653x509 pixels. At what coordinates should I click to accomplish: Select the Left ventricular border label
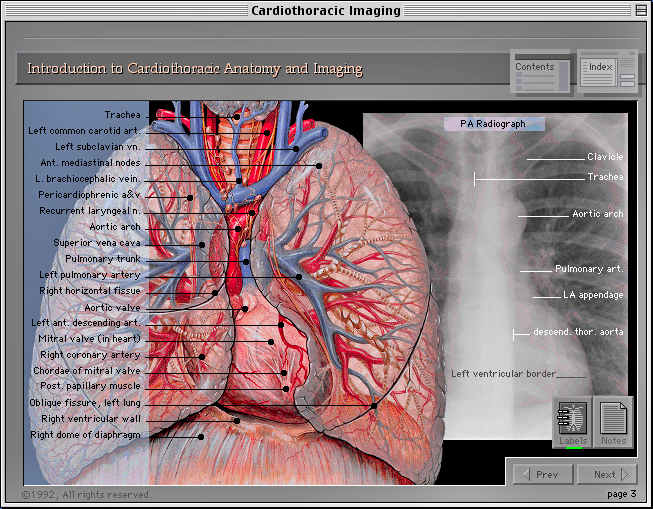tap(502, 374)
